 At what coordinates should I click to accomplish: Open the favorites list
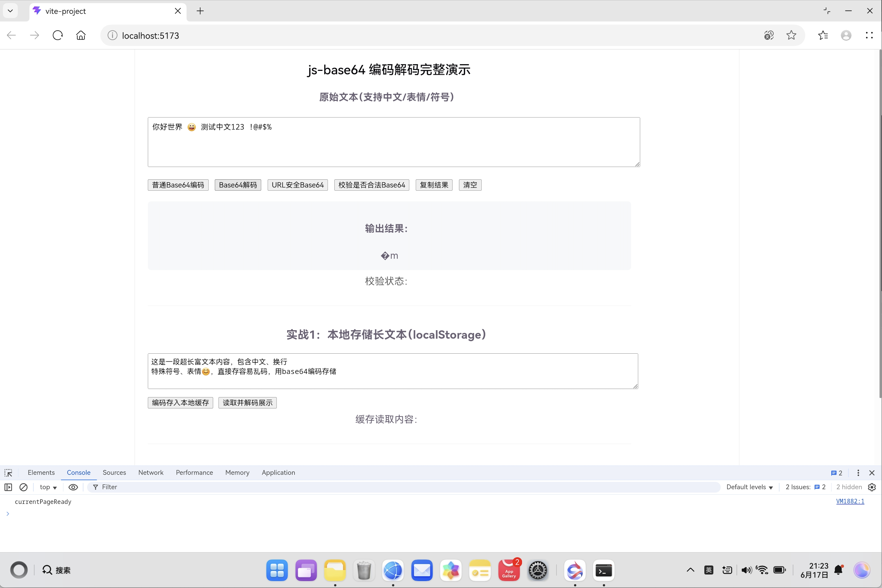pyautogui.click(x=823, y=35)
